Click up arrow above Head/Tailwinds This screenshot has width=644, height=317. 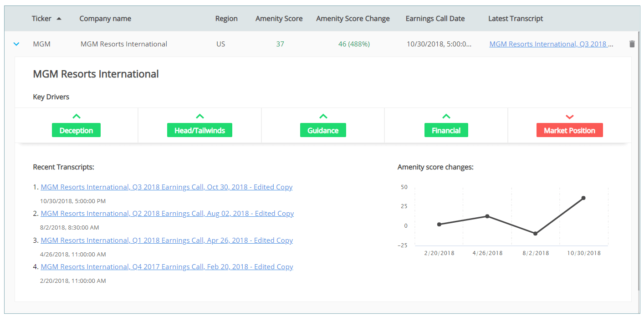click(200, 117)
